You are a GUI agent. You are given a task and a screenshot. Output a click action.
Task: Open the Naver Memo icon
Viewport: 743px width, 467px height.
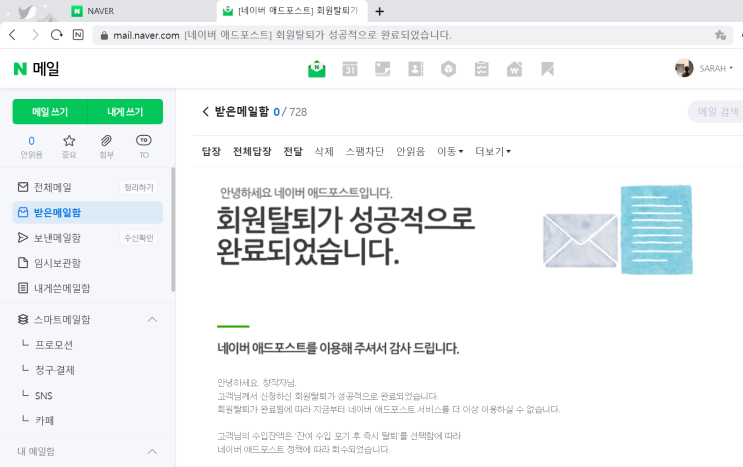[382, 69]
